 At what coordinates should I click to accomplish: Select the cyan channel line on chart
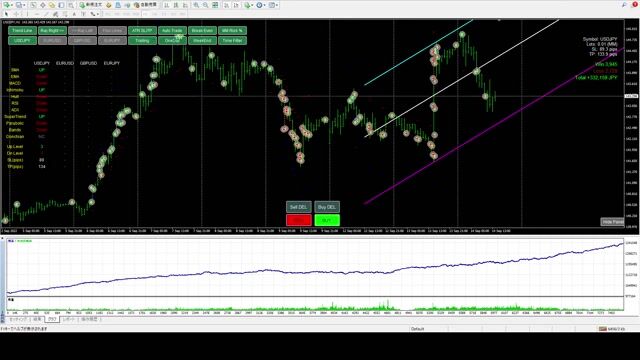(418, 52)
